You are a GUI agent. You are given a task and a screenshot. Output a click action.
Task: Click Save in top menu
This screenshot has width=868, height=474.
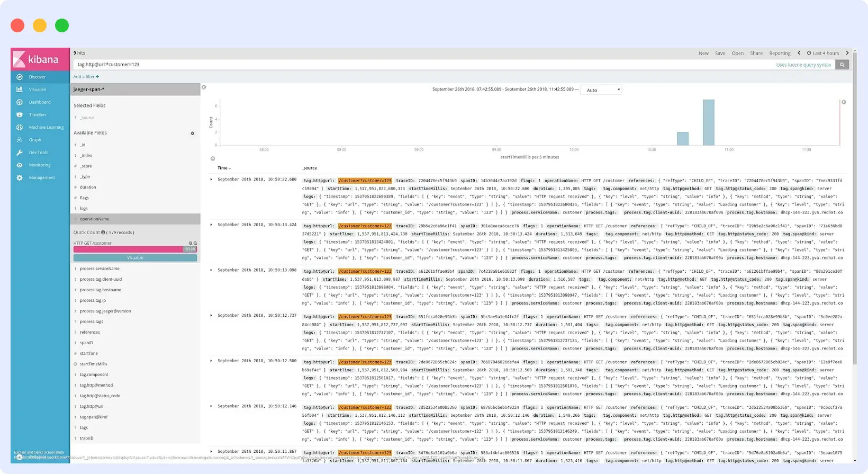(720, 53)
